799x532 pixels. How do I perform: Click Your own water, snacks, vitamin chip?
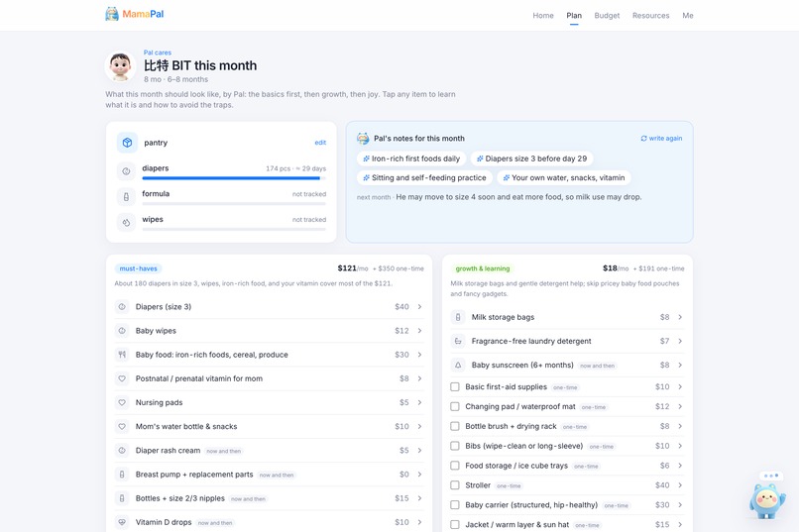tap(564, 177)
